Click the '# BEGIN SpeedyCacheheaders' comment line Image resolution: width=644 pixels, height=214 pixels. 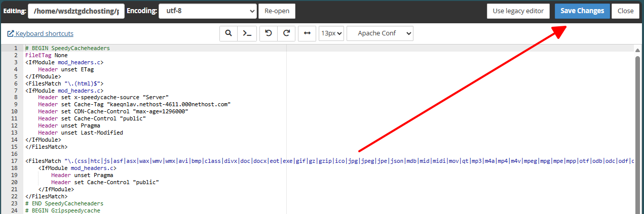pos(67,48)
